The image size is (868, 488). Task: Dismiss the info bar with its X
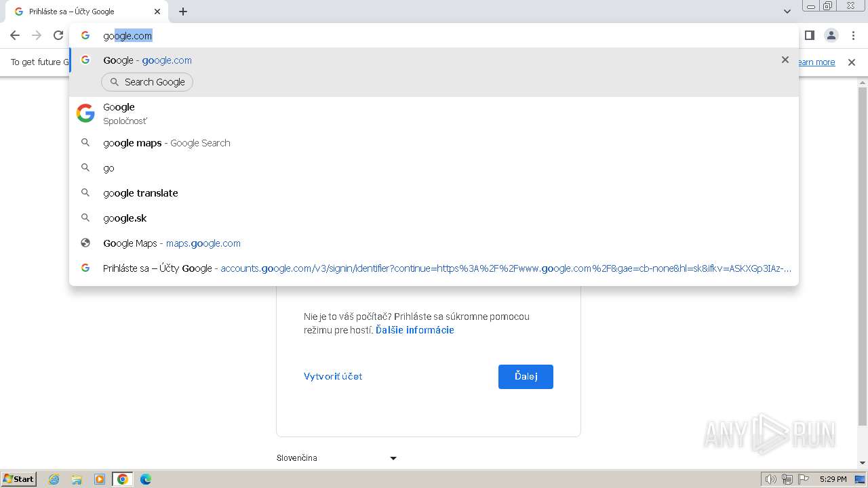pos(852,62)
